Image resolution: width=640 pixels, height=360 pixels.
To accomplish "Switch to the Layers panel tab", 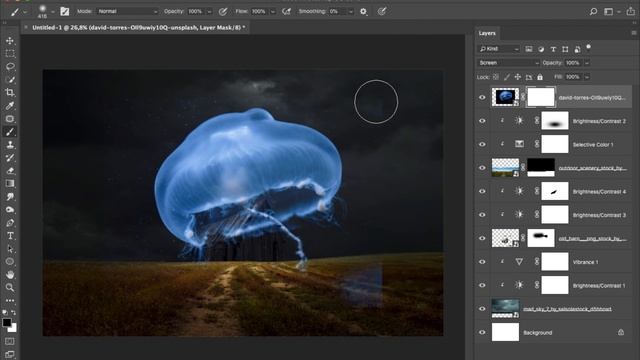I will [x=487, y=33].
